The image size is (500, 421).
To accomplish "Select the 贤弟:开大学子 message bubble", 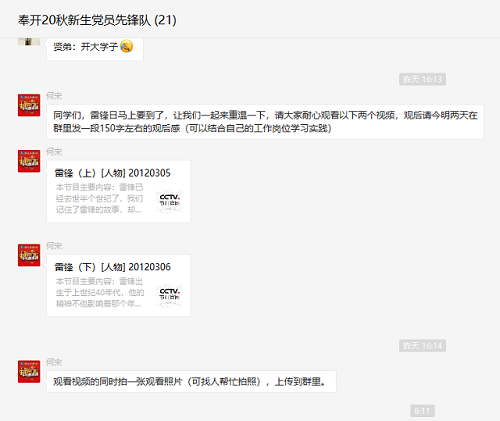I will coord(95,49).
